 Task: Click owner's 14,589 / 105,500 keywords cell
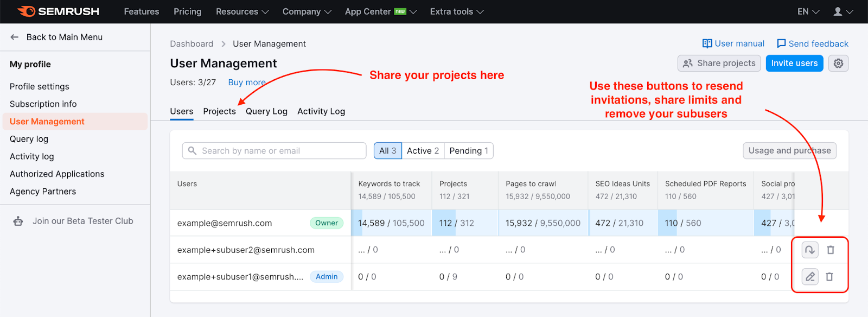point(391,223)
